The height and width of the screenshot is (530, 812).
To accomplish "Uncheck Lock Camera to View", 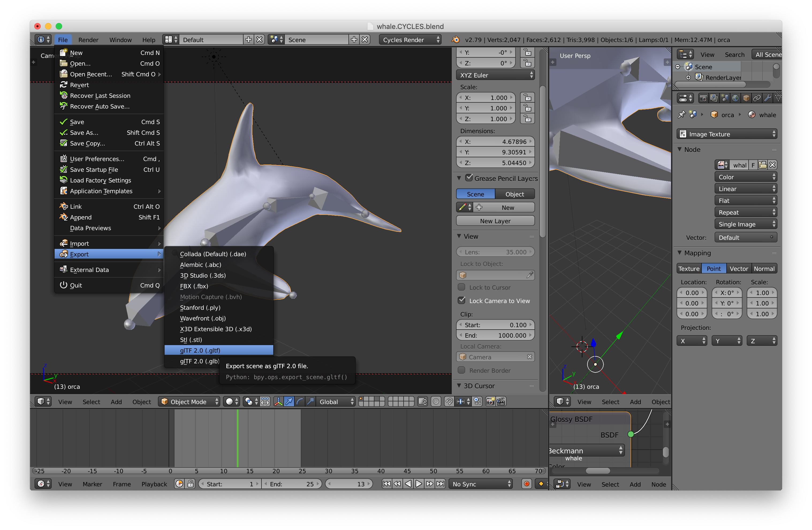I will [x=462, y=301].
